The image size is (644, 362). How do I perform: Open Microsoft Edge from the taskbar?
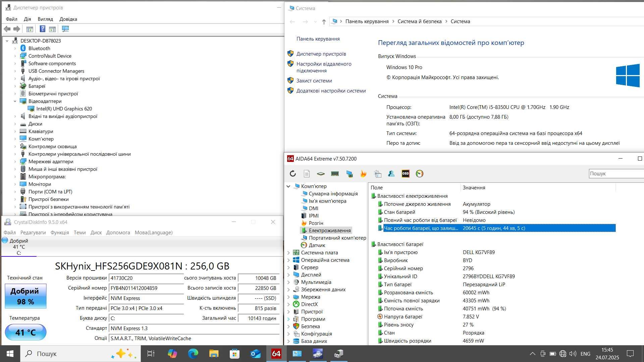point(193,354)
